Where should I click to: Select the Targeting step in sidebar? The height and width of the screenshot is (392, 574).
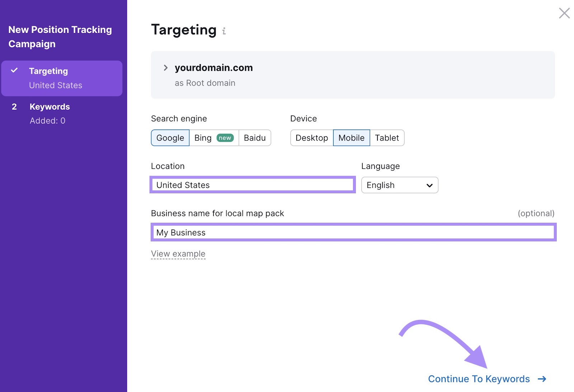click(48, 71)
